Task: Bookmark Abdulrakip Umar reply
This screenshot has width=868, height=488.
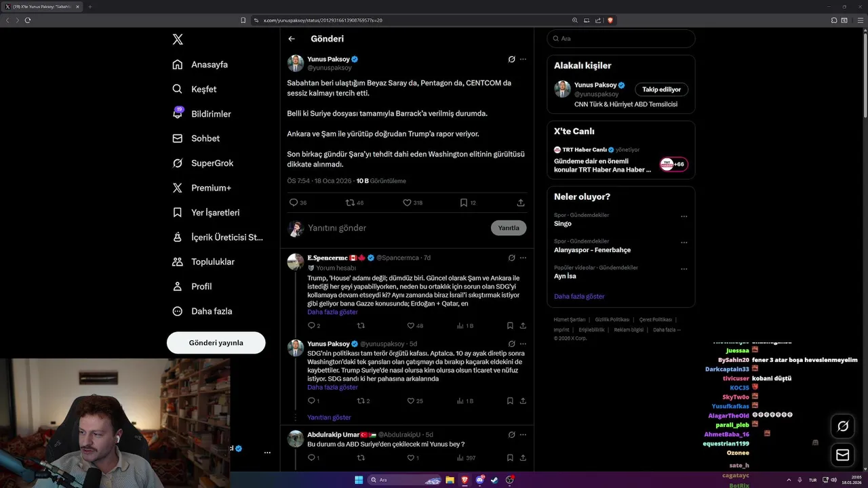Action: pos(510,458)
